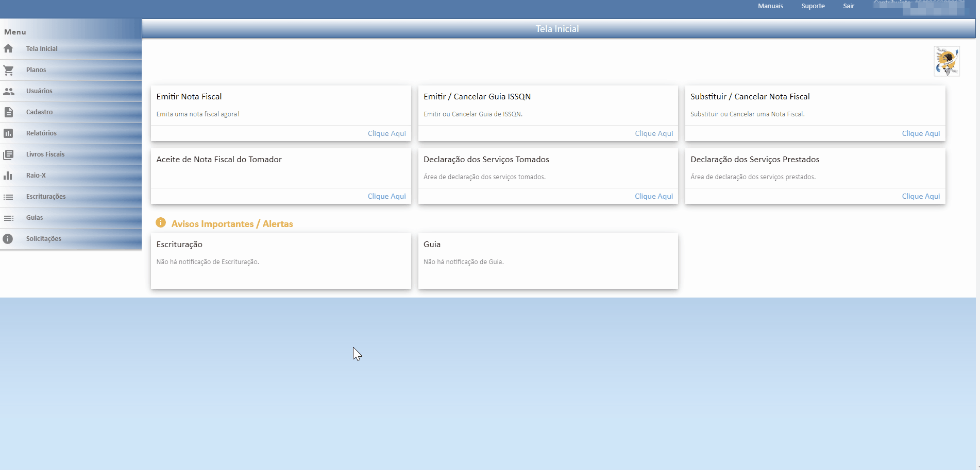Click the municipality logo image at top right
The image size is (980, 470).
(x=947, y=61)
